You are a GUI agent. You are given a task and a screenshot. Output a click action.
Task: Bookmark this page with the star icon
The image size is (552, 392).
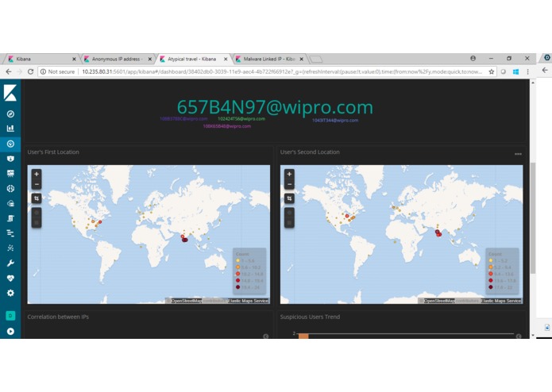click(x=492, y=71)
